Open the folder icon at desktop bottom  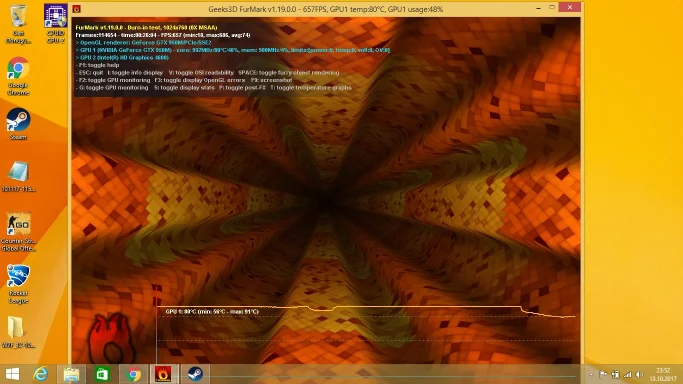click(18, 332)
